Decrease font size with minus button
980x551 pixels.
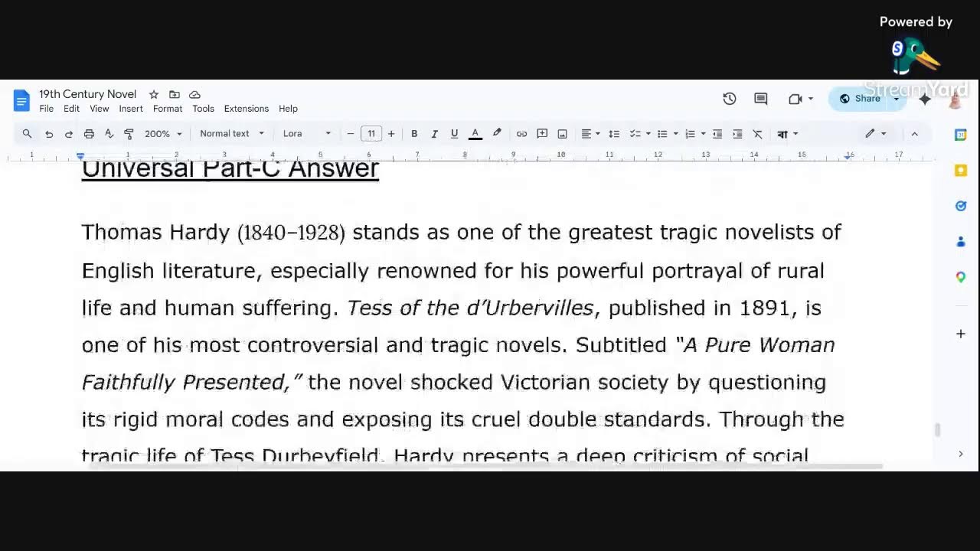(351, 134)
